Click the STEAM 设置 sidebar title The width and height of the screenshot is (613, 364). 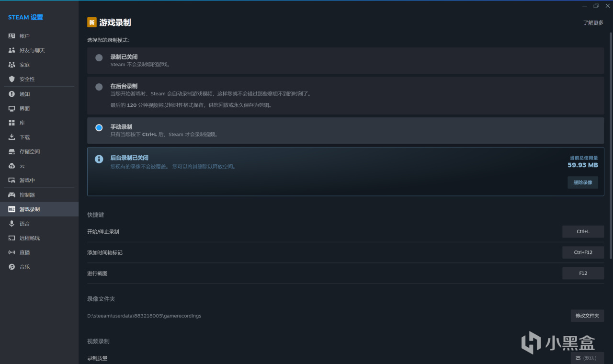coord(25,17)
